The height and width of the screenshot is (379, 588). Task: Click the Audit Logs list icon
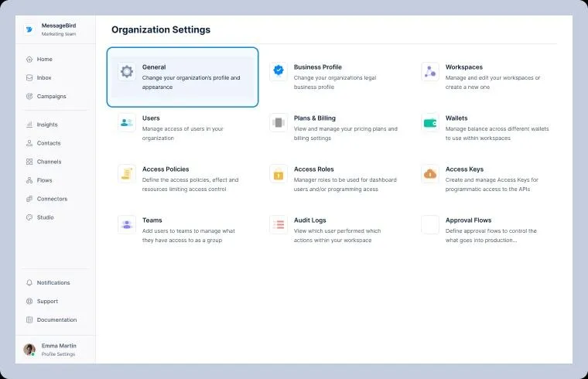pos(279,224)
